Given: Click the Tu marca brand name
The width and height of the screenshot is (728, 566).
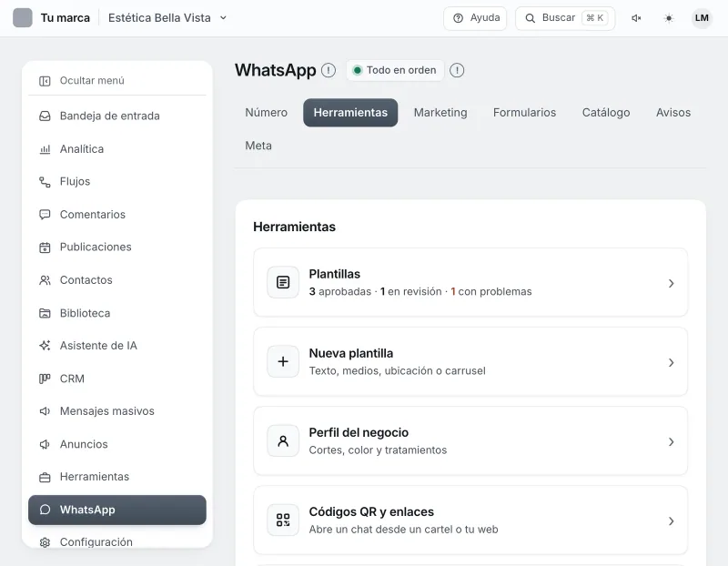Looking at the screenshot, I should click(x=65, y=18).
